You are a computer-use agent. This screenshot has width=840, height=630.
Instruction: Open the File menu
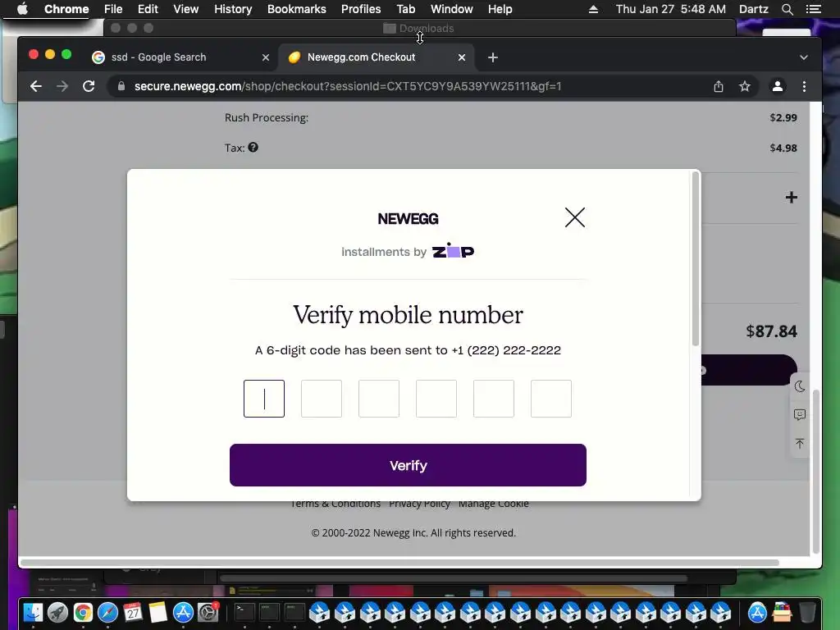113,9
